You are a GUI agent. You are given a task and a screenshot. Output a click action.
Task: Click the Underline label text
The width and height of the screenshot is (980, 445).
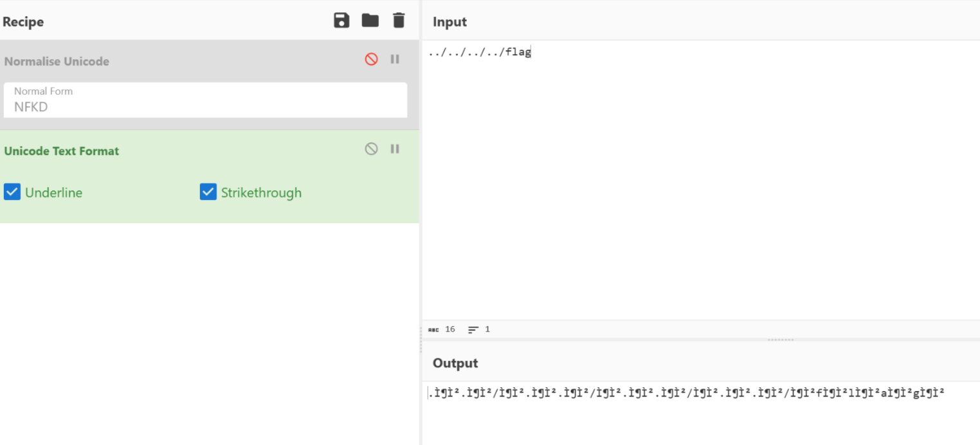[54, 193]
